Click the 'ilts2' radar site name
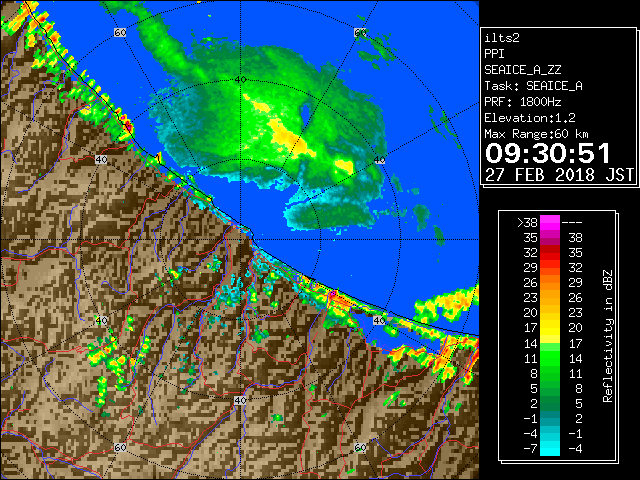 click(x=502, y=38)
